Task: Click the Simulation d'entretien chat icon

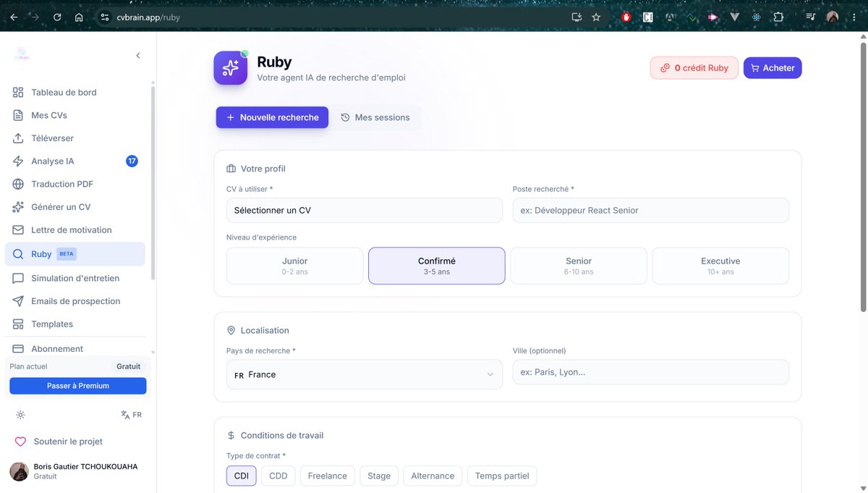Action: click(x=18, y=278)
